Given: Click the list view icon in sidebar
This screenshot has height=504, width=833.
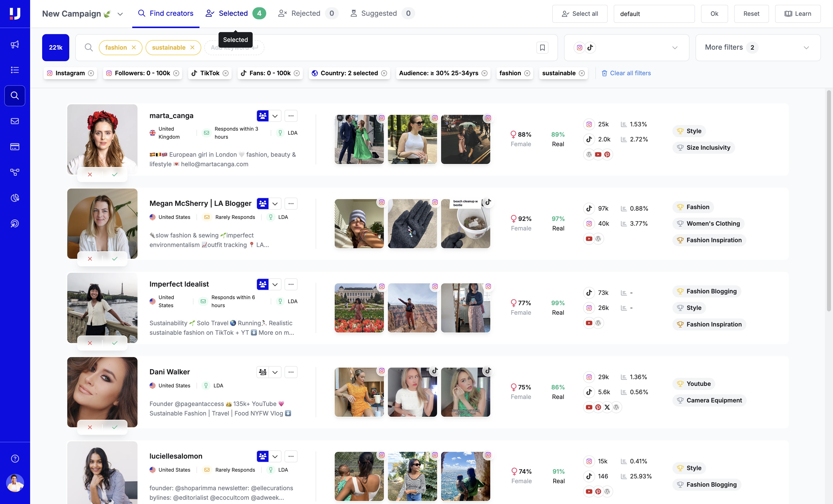Looking at the screenshot, I should click(15, 70).
